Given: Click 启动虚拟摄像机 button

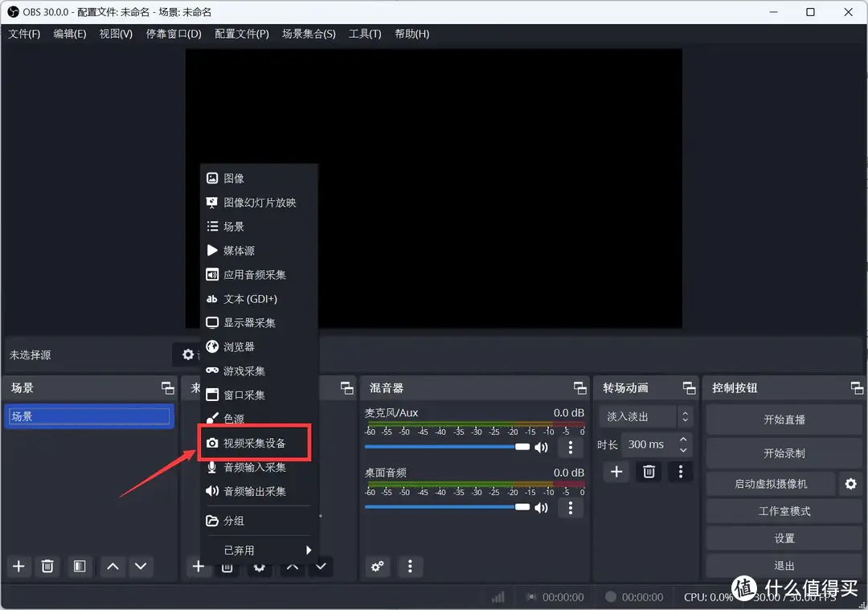Looking at the screenshot, I should [771, 484].
